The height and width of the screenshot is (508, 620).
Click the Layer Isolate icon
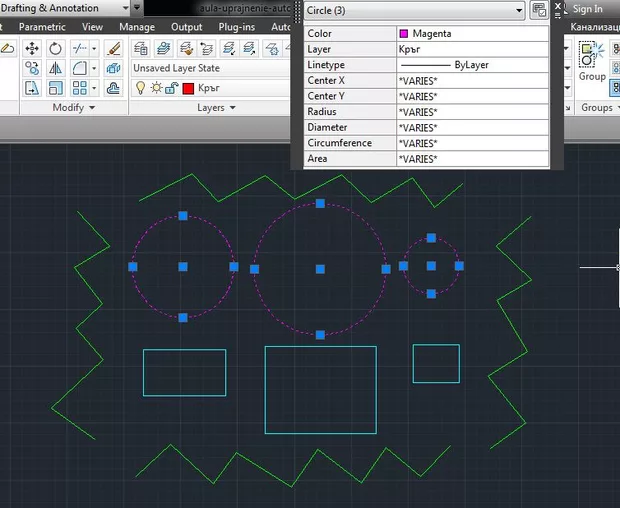[228, 49]
